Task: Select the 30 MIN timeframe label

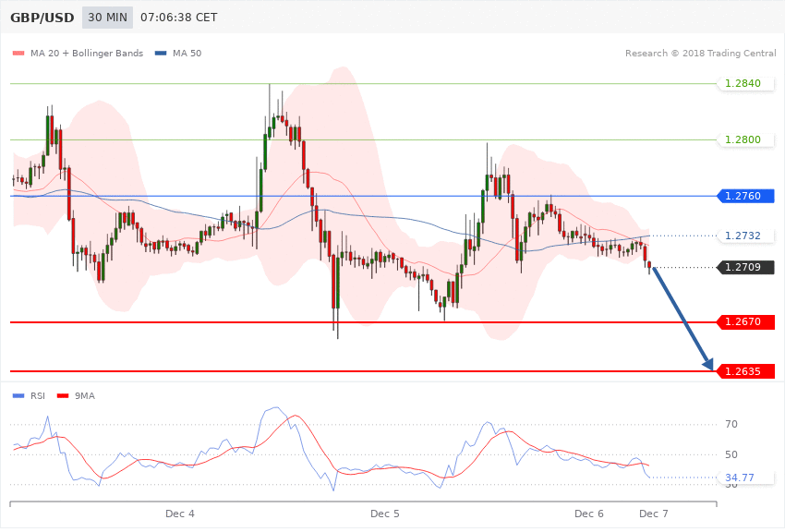Action: 108,18
